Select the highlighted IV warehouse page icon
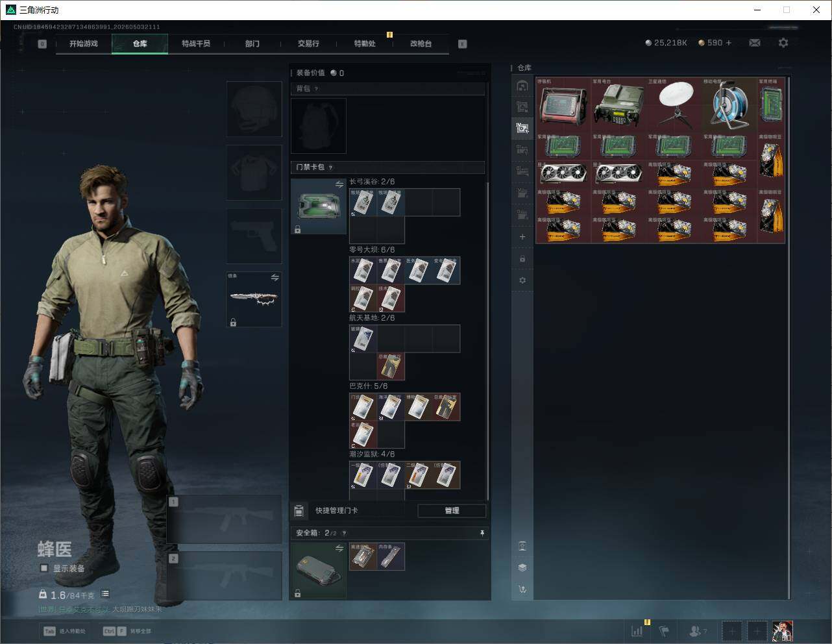This screenshot has height=644, width=832. pos(522,128)
